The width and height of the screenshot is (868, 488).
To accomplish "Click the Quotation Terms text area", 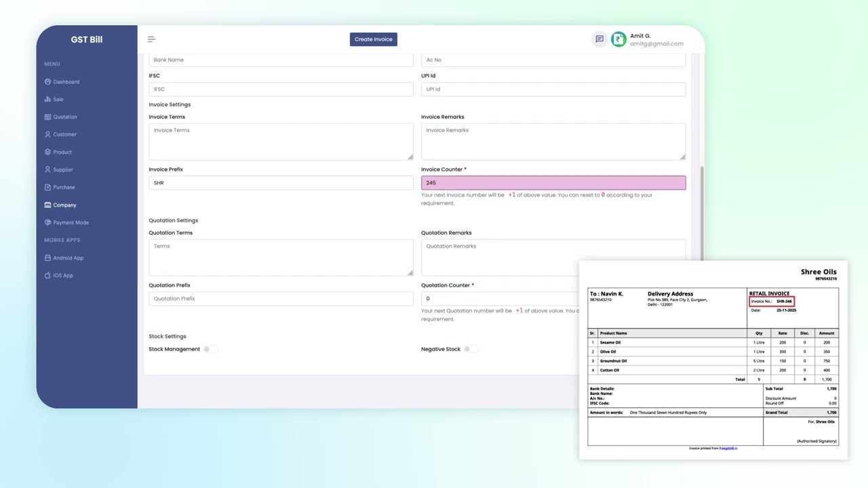I will (281, 258).
